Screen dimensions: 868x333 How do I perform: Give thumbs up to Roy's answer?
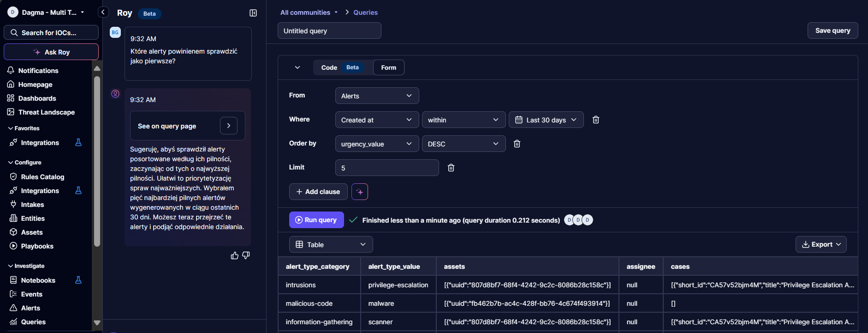pos(234,255)
